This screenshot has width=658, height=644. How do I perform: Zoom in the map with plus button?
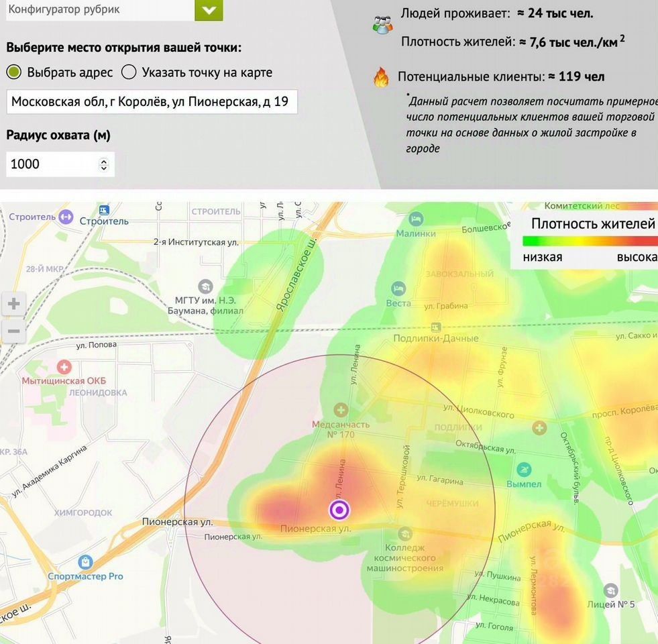(14, 303)
